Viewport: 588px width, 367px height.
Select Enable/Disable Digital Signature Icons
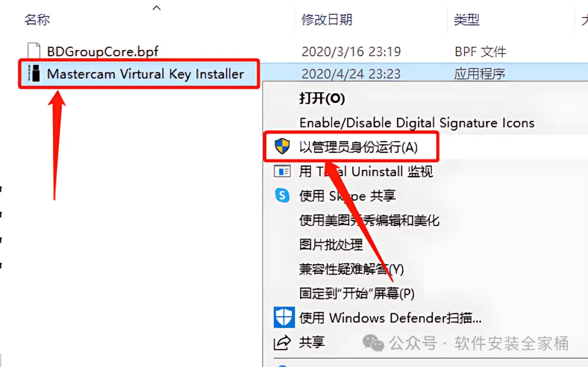tap(416, 123)
